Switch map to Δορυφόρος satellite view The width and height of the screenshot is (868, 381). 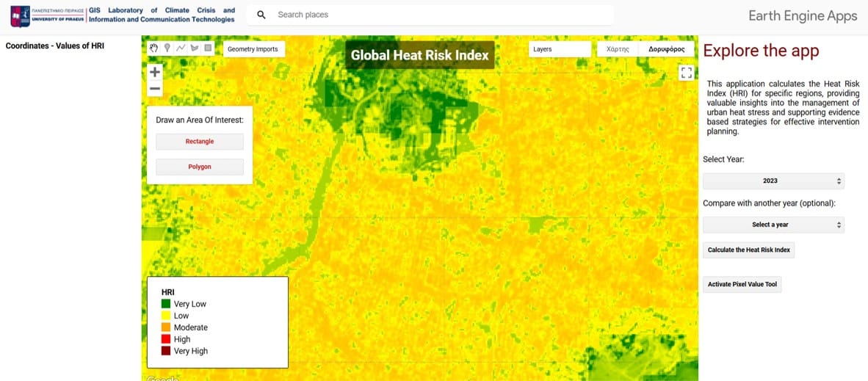[x=666, y=49]
